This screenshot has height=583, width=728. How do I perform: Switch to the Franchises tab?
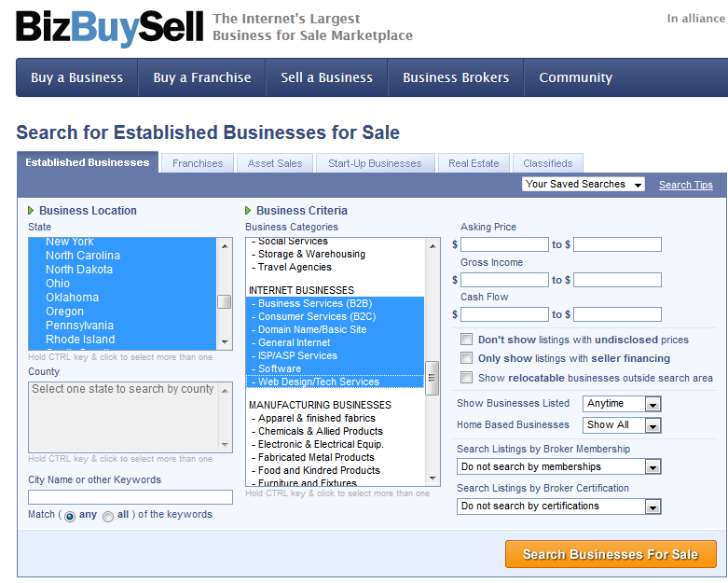198,163
